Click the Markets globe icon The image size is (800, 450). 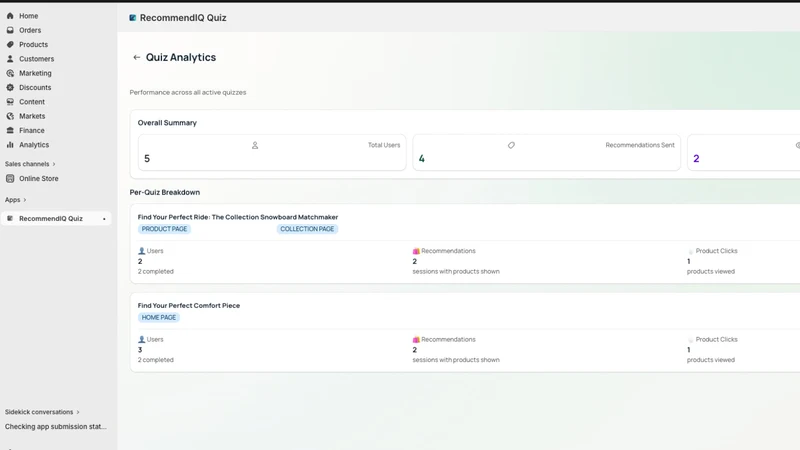[10, 116]
